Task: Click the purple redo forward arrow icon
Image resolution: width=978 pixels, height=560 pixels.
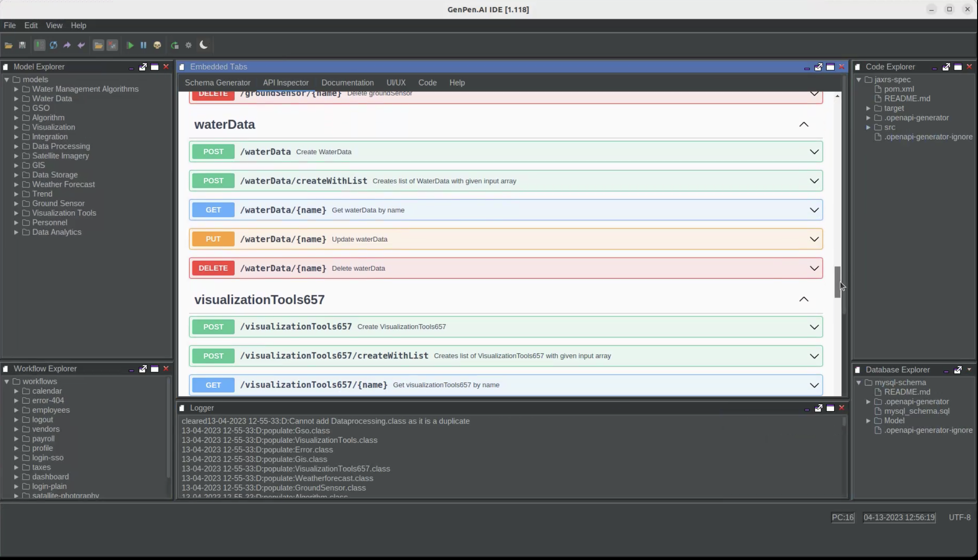Action: [67, 45]
